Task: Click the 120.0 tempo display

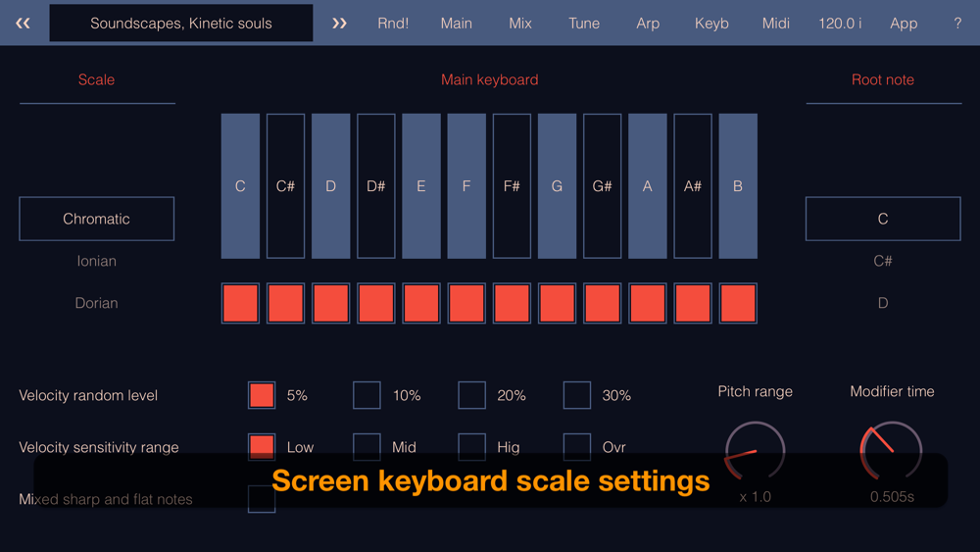Action: coord(840,23)
